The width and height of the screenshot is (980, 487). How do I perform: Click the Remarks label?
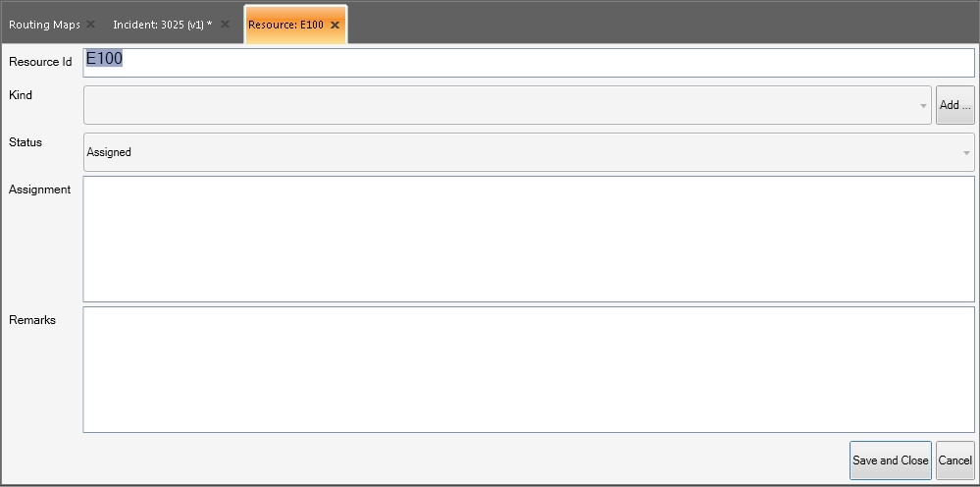pos(32,320)
